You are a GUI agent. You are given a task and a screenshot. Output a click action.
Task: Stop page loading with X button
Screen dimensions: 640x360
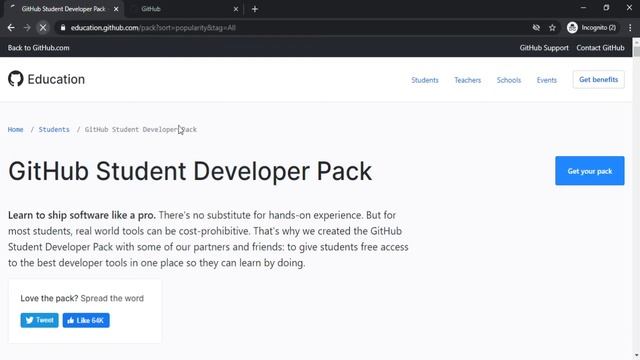click(x=43, y=28)
